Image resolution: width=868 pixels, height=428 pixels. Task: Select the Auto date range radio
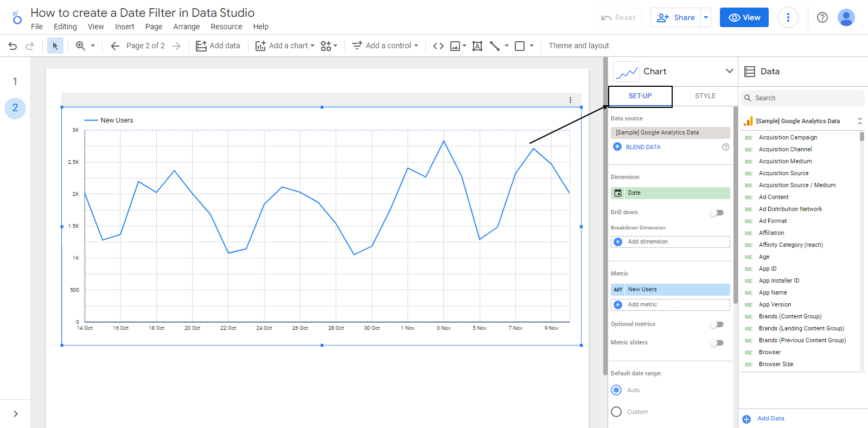click(616, 390)
